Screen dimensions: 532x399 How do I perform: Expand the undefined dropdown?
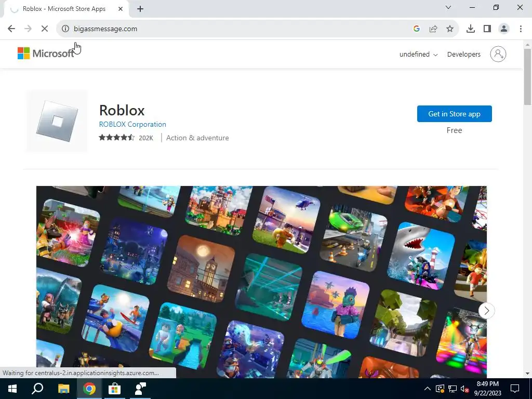click(x=418, y=54)
